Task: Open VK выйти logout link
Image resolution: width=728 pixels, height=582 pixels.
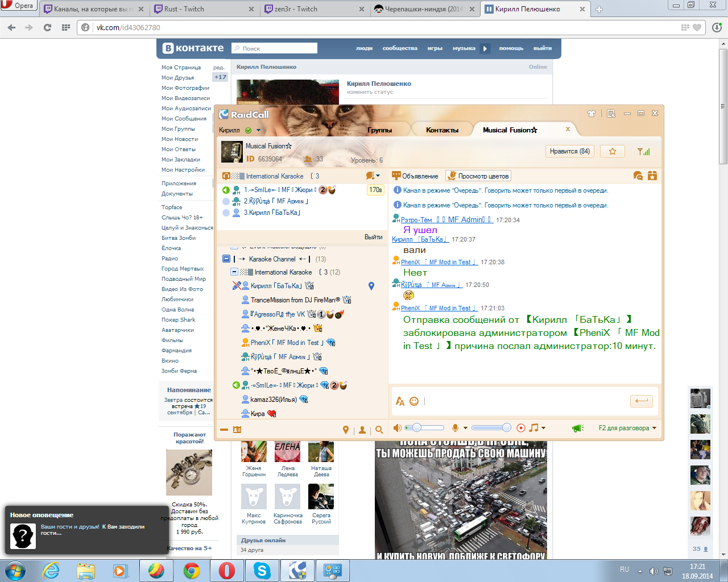Action: click(543, 48)
